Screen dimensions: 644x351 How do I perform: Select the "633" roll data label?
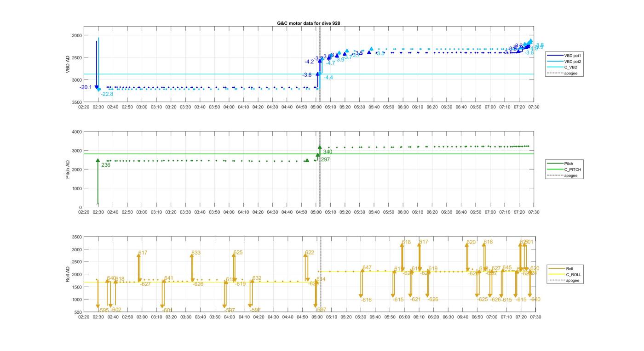click(x=196, y=253)
